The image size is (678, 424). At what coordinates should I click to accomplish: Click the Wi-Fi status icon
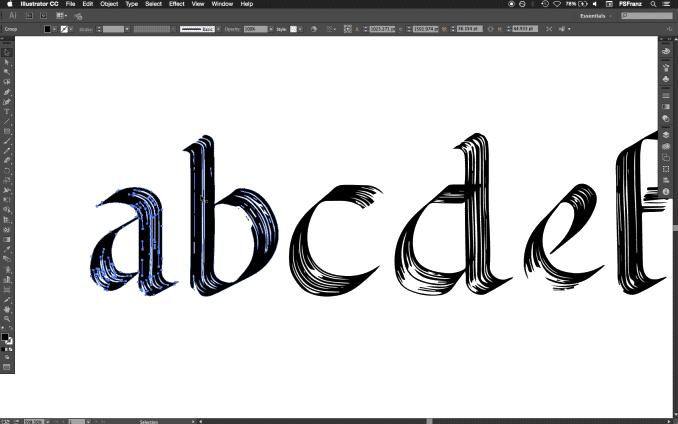pos(557,4)
